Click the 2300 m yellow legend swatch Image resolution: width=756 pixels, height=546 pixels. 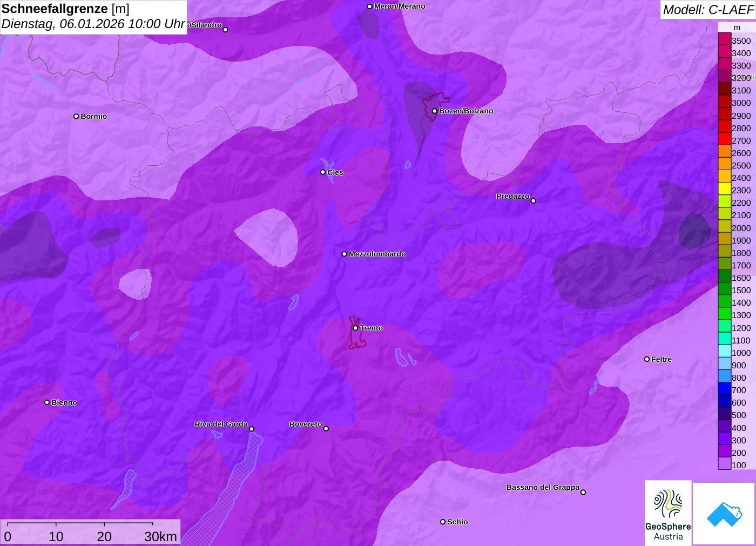[x=724, y=189]
